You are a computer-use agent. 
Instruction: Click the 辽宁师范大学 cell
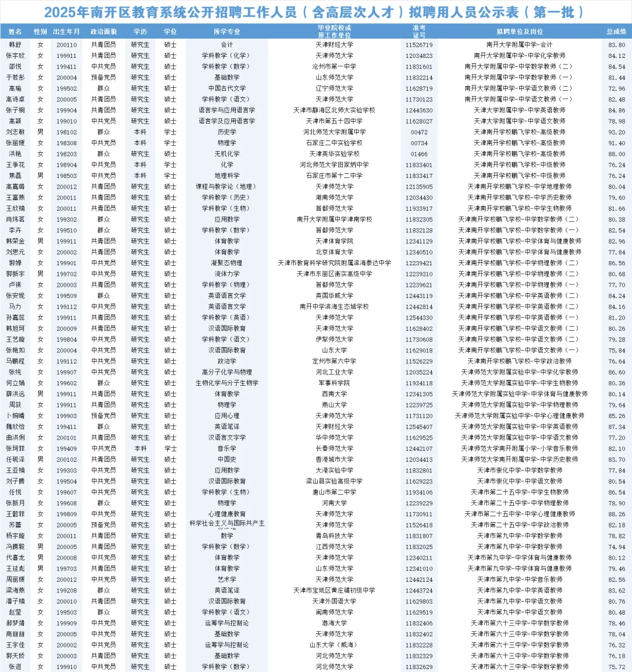(334, 88)
